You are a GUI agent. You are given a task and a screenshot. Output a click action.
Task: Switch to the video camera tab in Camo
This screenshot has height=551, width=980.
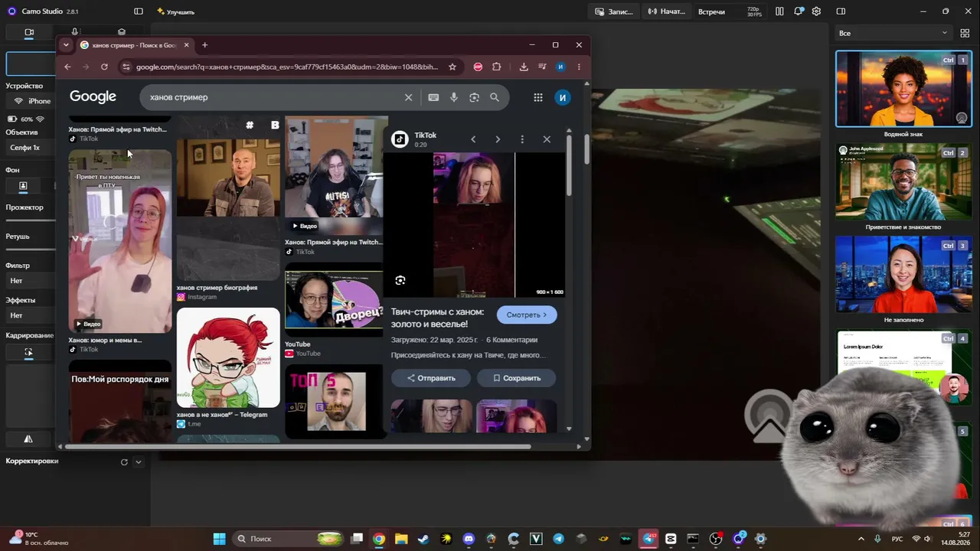coord(29,32)
